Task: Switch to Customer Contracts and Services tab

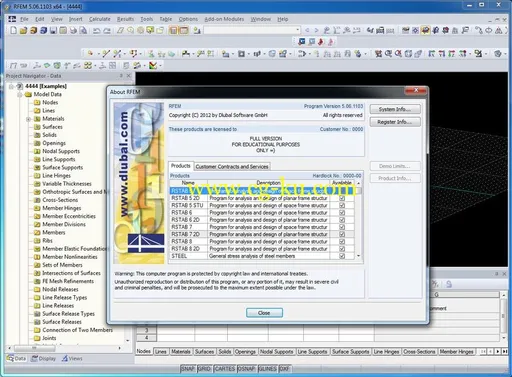Action: (x=232, y=167)
